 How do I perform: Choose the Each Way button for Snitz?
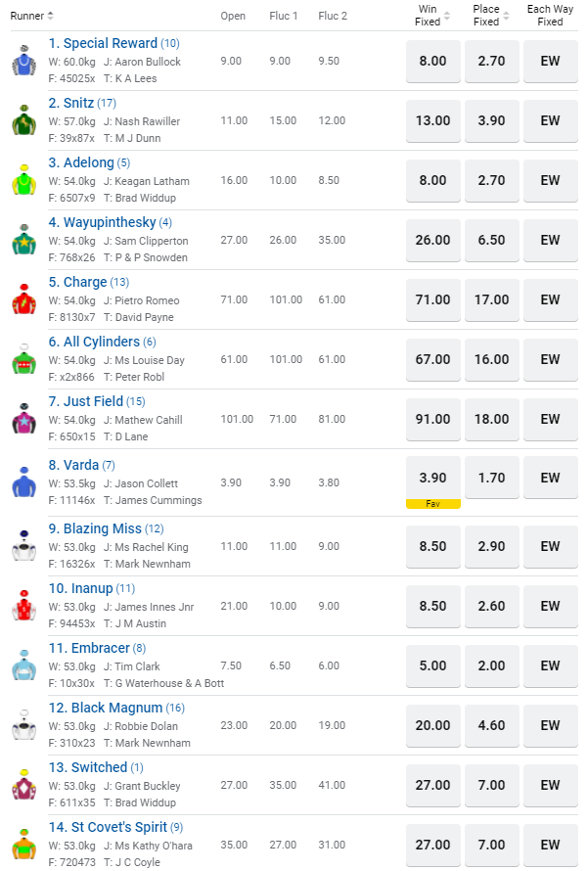coord(550,120)
